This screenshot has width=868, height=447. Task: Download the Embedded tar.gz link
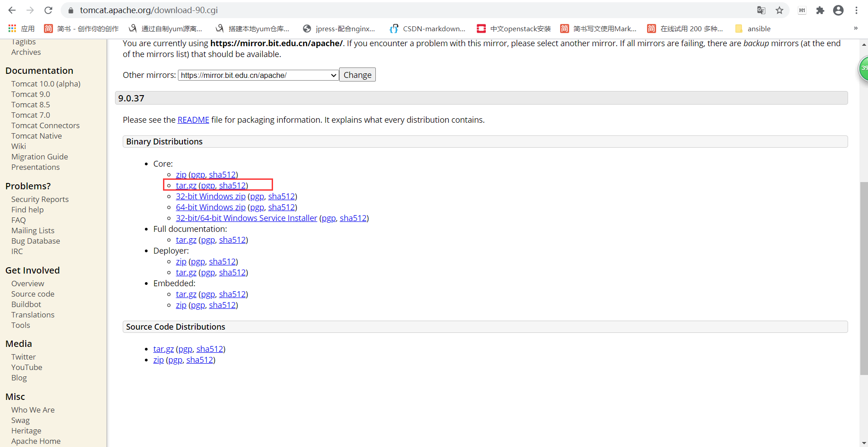(x=186, y=294)
